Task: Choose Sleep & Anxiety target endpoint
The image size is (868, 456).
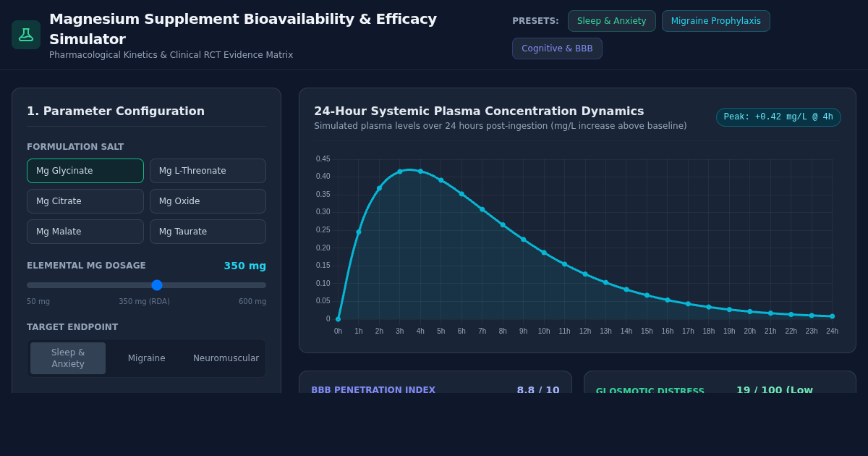Action: (68, 358)
